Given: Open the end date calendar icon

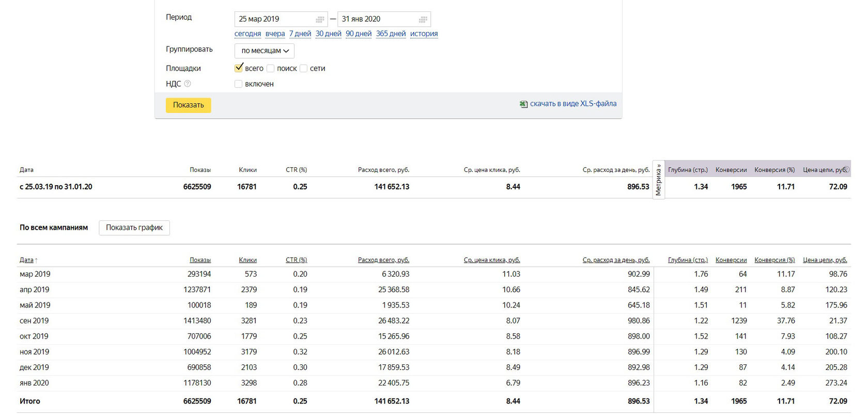Looking at the screenshot, I should pyautogui.click(x=423, y=20).
